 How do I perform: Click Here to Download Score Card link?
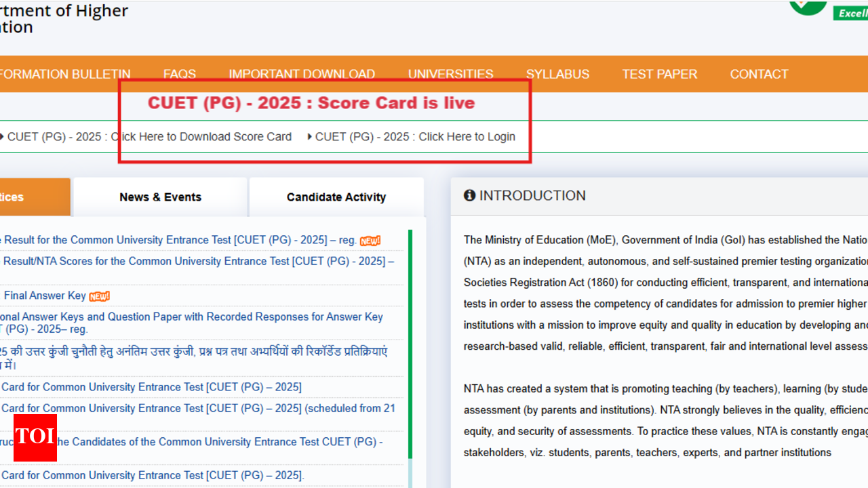(149, 137)
